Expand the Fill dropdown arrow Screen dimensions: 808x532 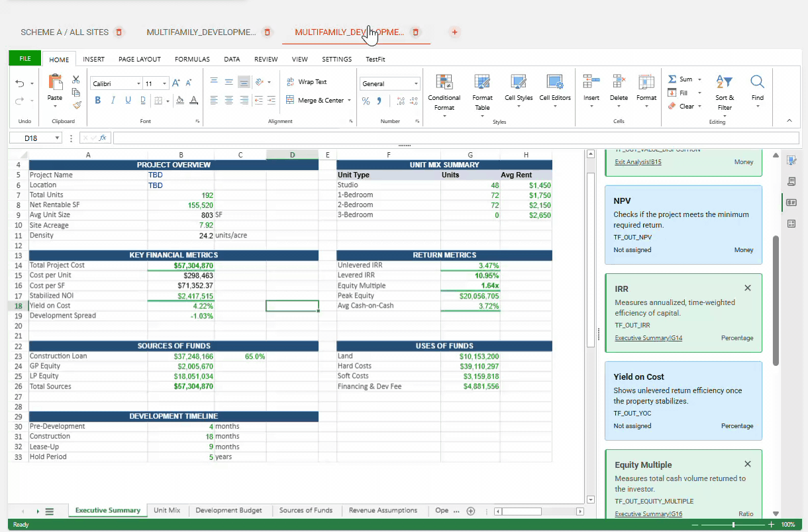click(699, 93)
